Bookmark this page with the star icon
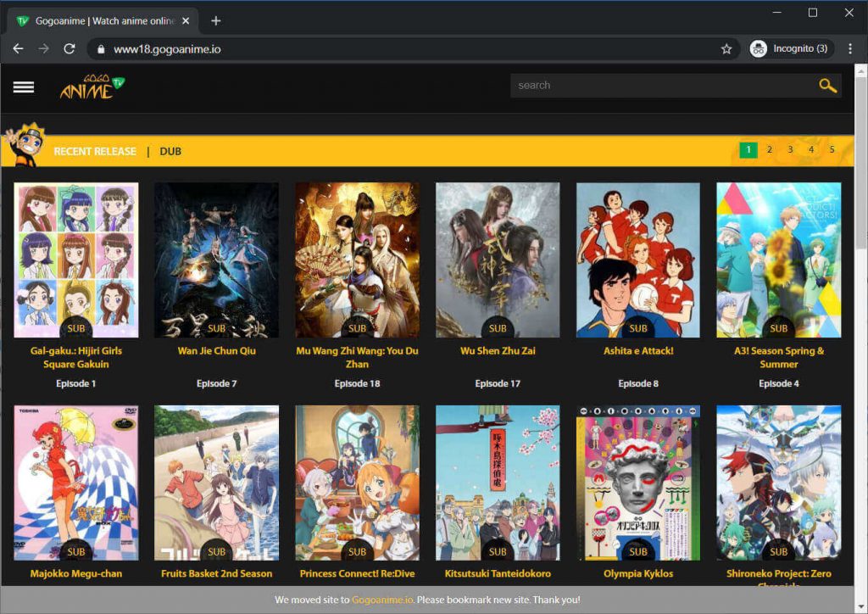 click(x=726, y=48)
